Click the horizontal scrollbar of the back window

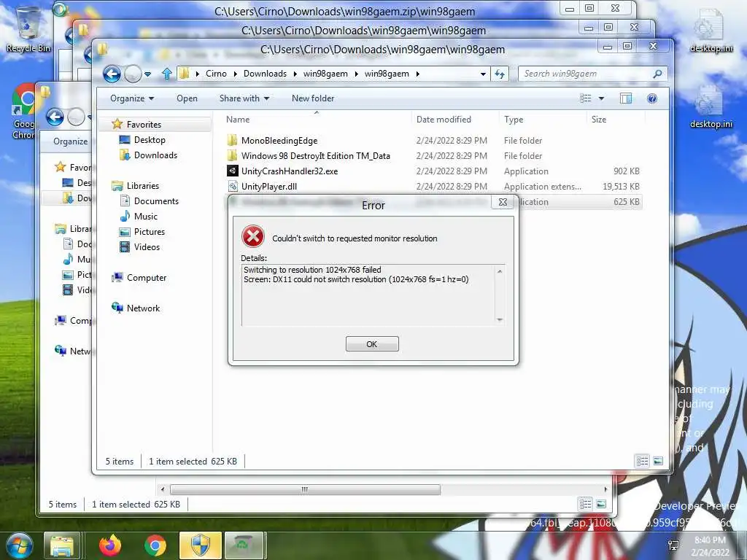[x=305, y=489]
